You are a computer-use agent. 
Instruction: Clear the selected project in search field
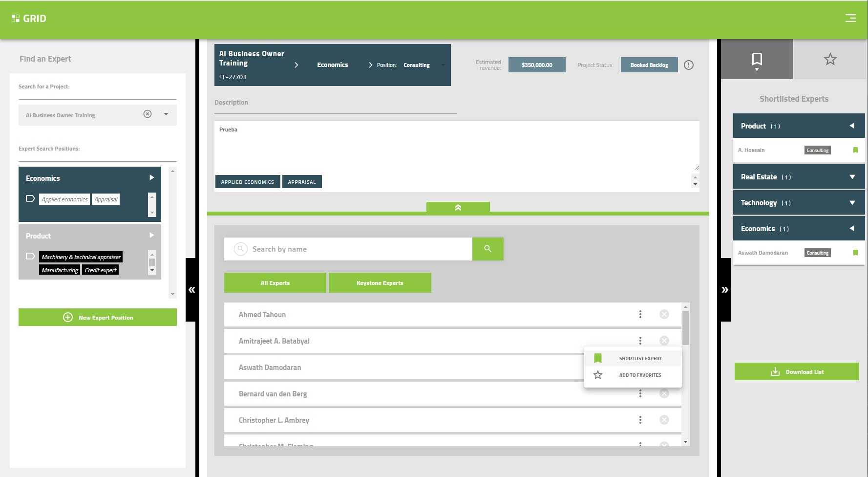[x=148, y=114]
